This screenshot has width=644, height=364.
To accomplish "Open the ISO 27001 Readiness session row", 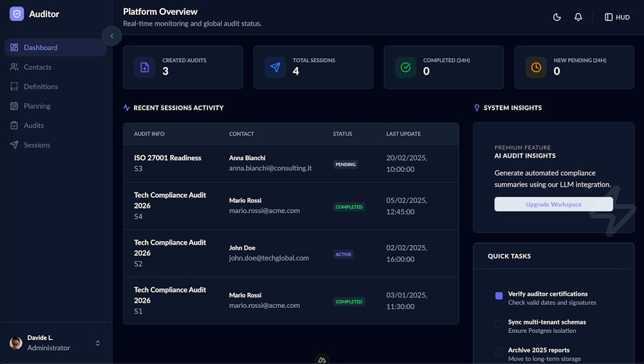I will (x=291, y=164).
